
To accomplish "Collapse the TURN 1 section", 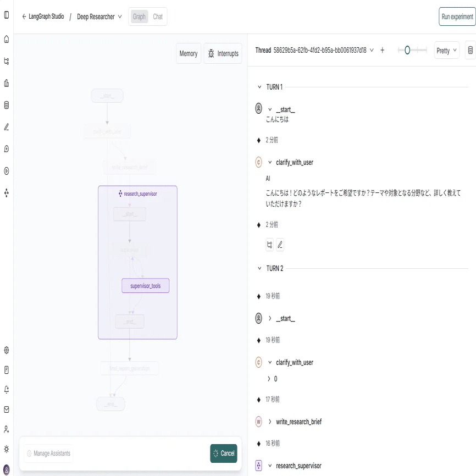I will point(259,87).
